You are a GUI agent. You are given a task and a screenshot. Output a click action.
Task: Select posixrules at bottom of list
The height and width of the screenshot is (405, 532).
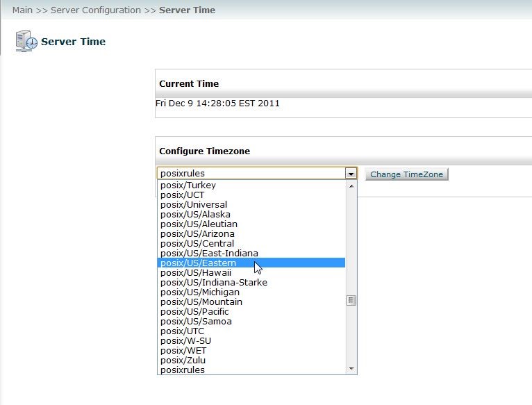(x=251, y=370)
